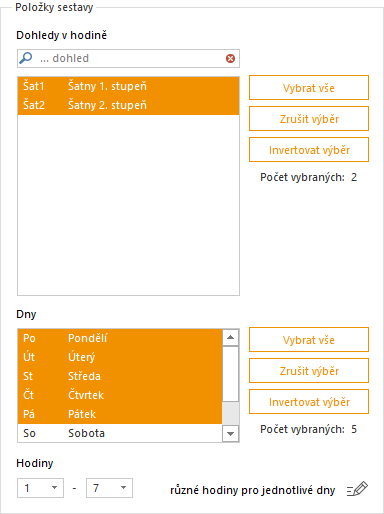The width and height of the screenshot is (384, 514).
Task: Click Vybrat vše for Dny
Action: (309, 340)
